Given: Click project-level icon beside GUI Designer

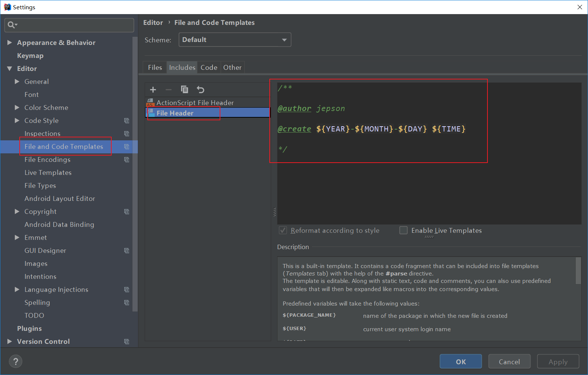Looking at the screenshot, I should coord(127,251).
